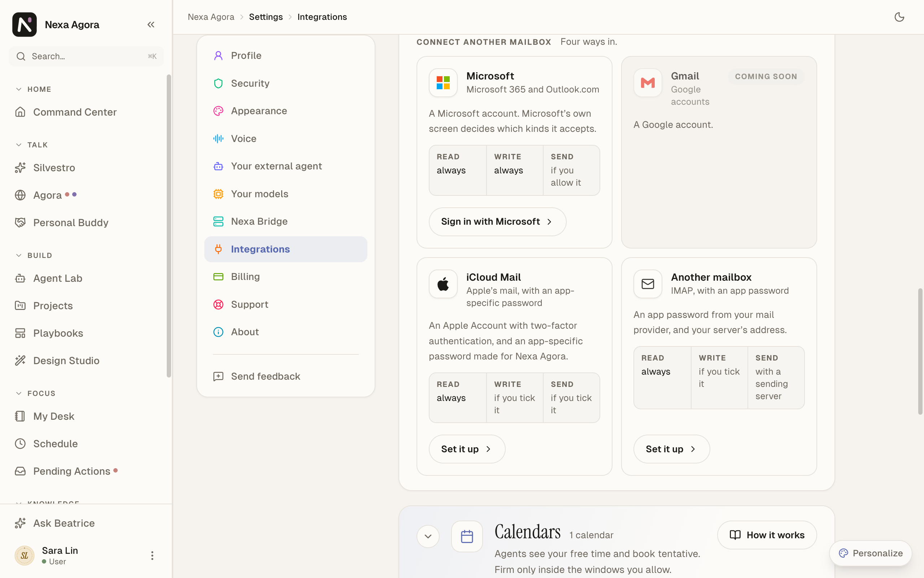
Task: Click the main page scrollbar
Action: pos(920,351)
